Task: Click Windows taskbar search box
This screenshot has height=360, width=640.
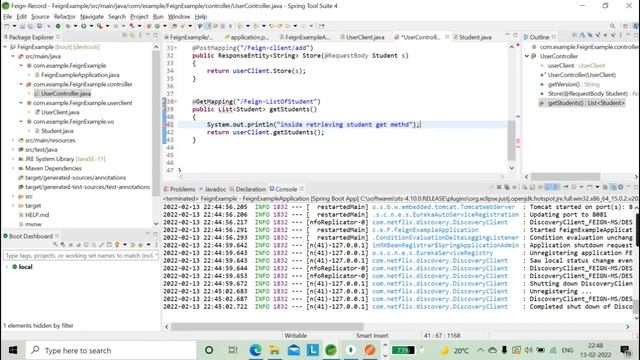Action: pyautogui.click(x=111, y=350)
